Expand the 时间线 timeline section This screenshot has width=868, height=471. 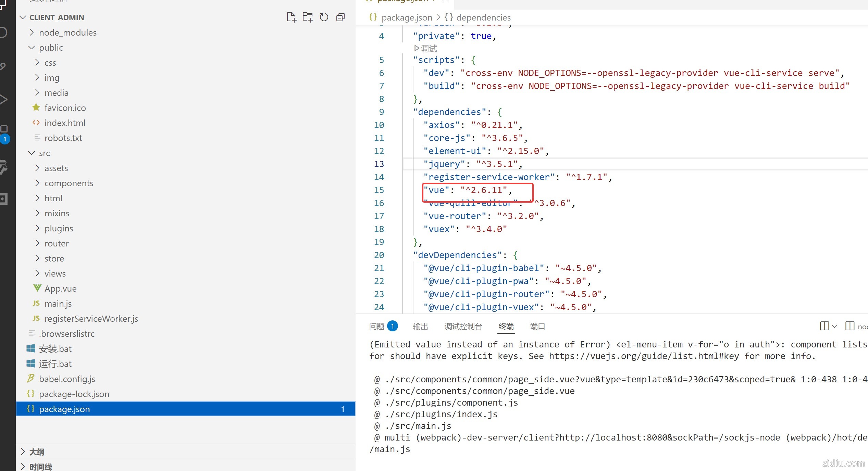pyautogui.click(x=40, y=467)
